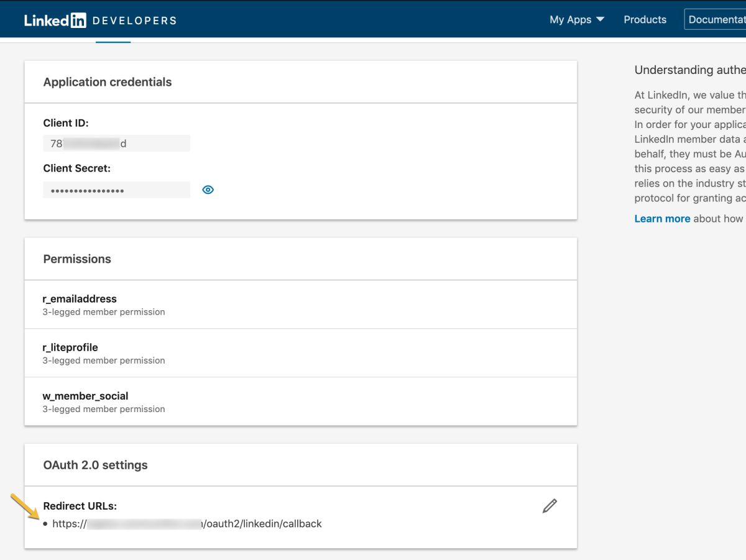Screen dimensions: 746x560
Task: Click the LinkedIn Developers logo
Action: [x=100, y=20]
